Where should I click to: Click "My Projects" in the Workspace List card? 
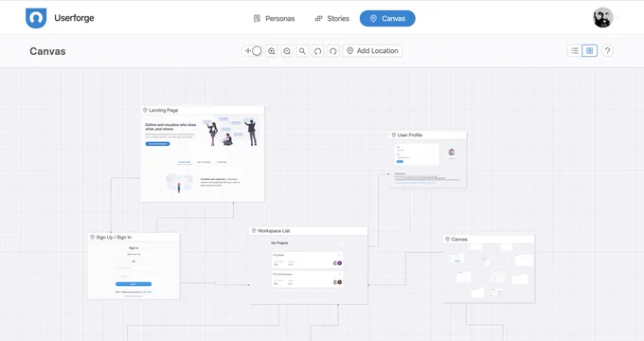279,243
